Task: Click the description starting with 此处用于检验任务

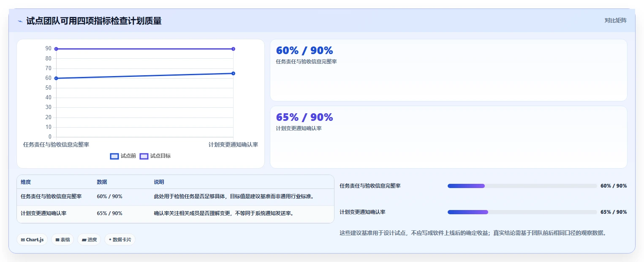Action: point(234,196)
